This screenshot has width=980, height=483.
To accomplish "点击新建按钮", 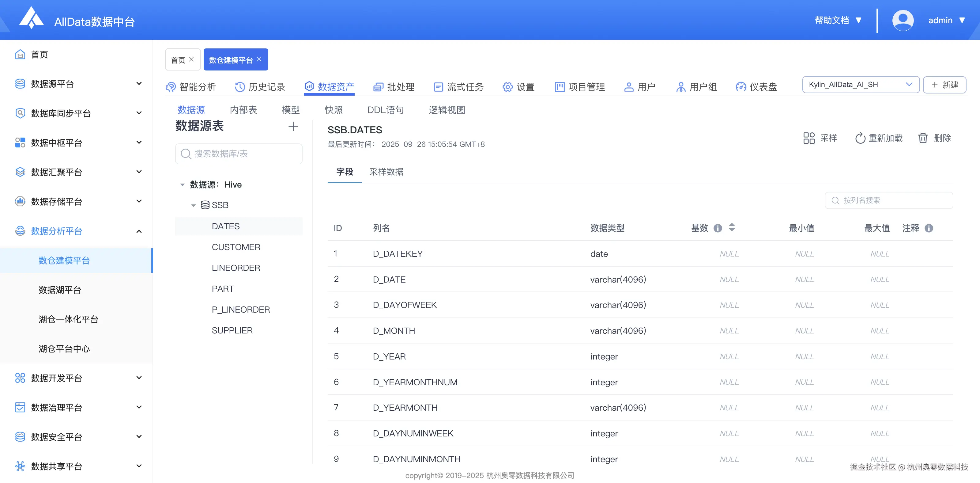I will coord(944,85).
